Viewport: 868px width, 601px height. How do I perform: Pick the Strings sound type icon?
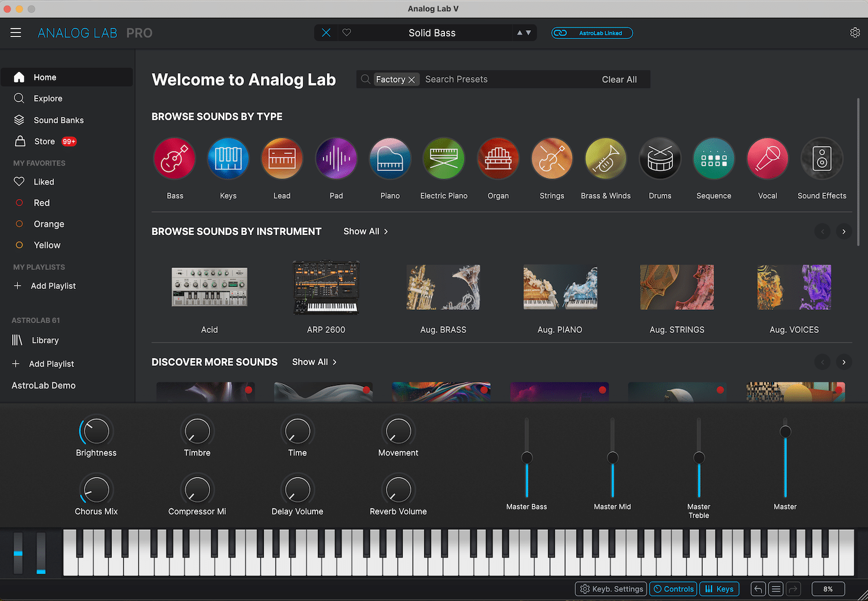[552, 159]
